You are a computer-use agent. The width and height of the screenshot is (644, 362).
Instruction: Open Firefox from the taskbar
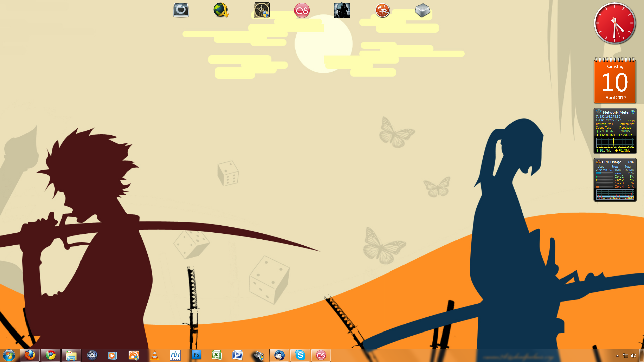click(x=30, y=355)
